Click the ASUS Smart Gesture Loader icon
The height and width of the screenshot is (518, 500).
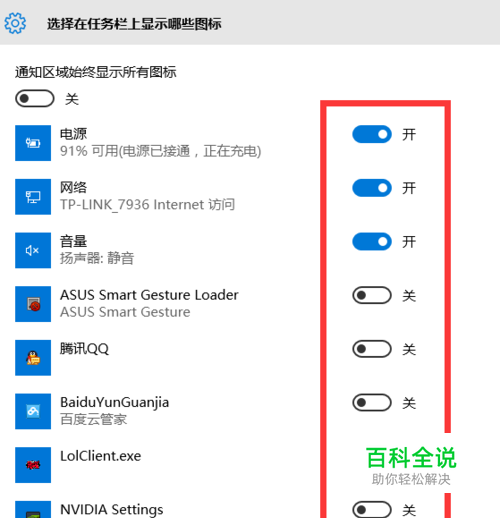point(33,304)
